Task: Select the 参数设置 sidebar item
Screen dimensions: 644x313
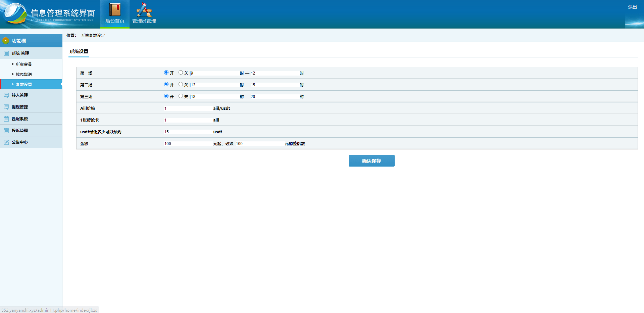Action: tap(24, 85)
